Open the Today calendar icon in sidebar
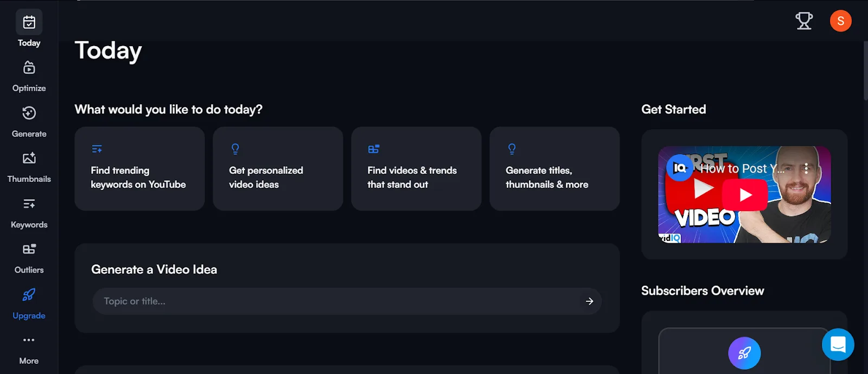Viewport: 868px width, 374px height. [x=29, y=22]
